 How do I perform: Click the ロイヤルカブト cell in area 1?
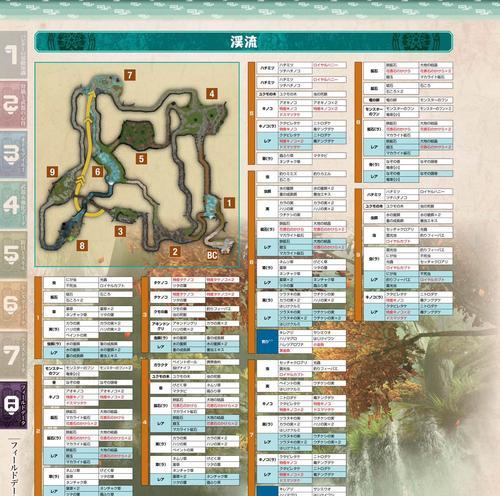tap(115, 286)
